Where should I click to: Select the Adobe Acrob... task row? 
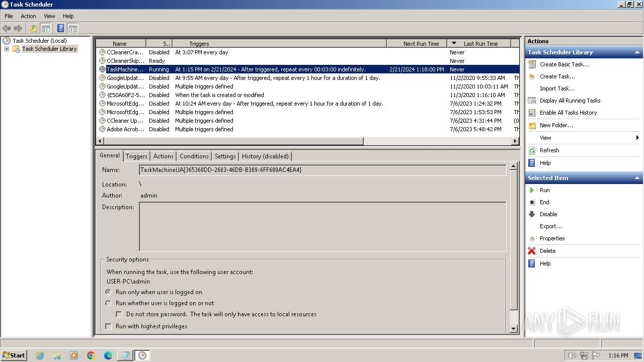(307, 129)
